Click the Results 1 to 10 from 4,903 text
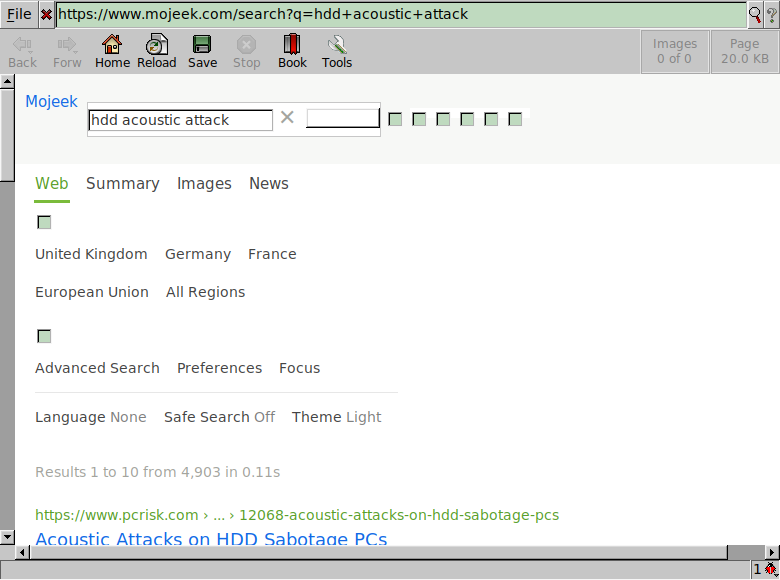780x580 pixels. point(157,472)
